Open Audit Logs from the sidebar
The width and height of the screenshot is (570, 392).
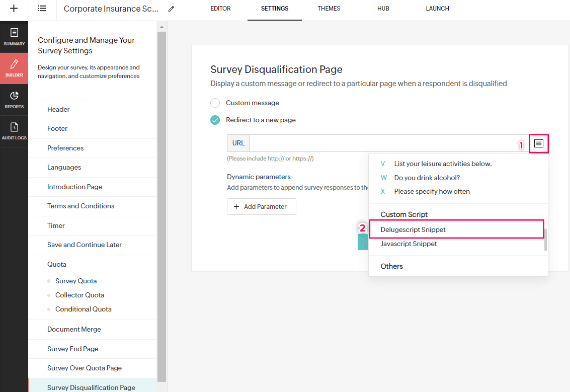coord(14,131)
